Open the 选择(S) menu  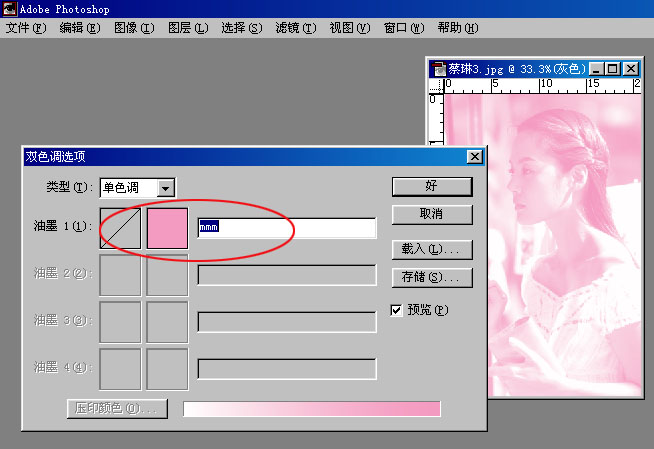[242, 28]
